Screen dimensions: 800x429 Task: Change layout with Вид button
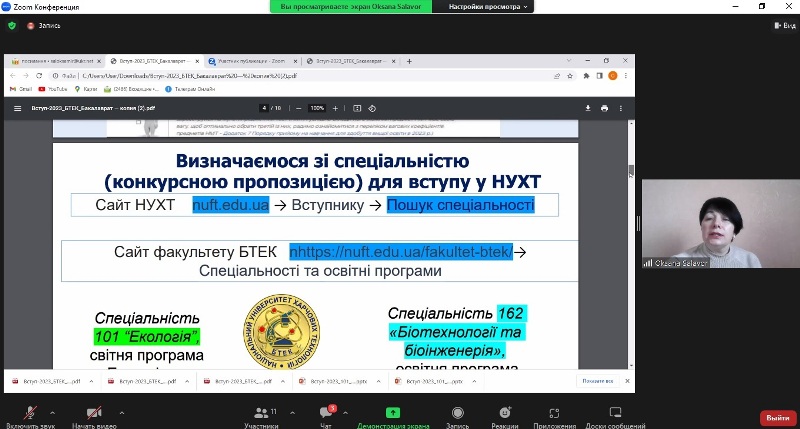point(785,26)
